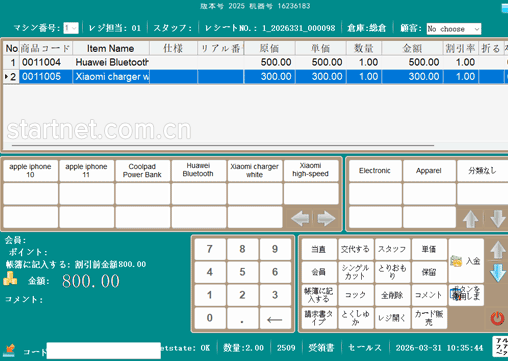
Task: Click the コード input field
Action: [103, 351]
